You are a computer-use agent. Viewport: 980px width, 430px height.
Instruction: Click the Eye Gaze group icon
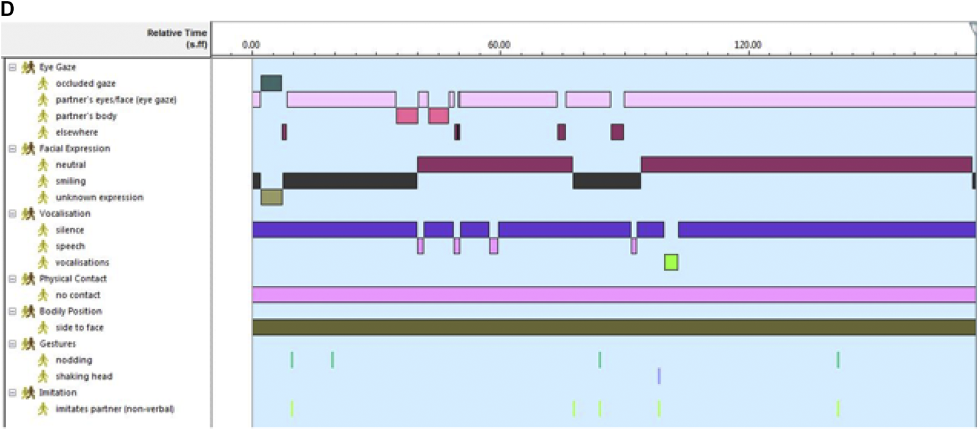click(x=28, y=67)
